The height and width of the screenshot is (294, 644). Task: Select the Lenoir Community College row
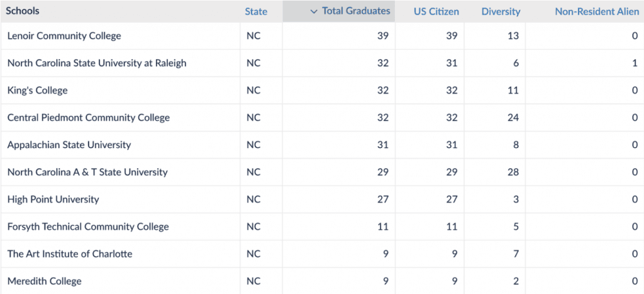pyautogui.click(x=64, y=36)
